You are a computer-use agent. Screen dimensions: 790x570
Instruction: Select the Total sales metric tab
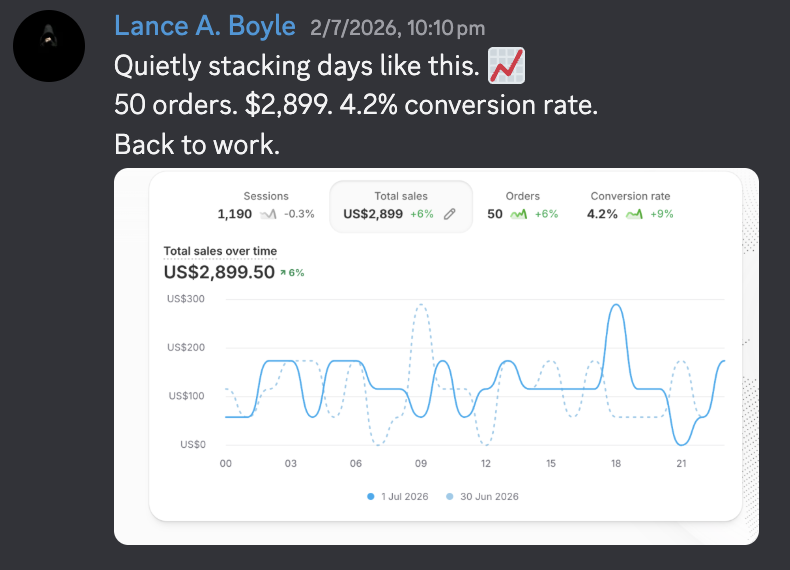click(x=401, y=206)
